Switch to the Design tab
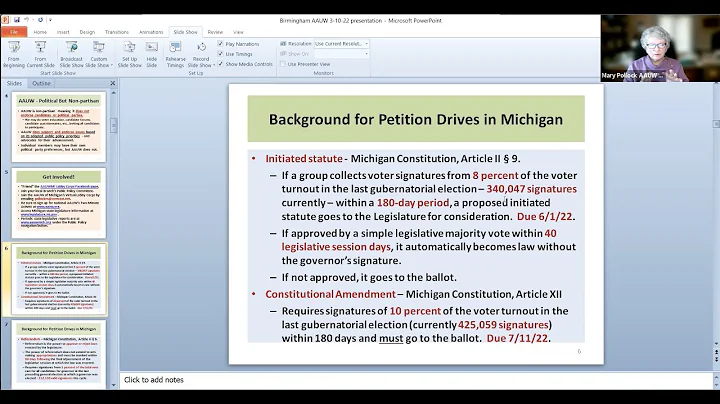 [87, 32]
